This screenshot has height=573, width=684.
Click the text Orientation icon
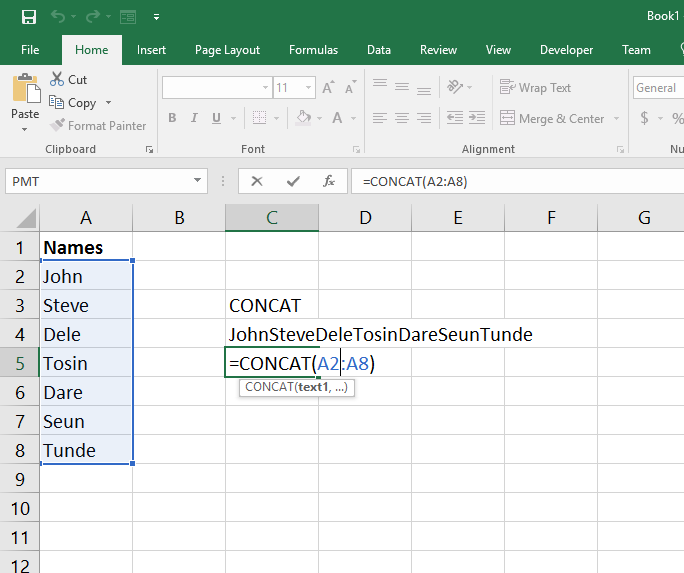(x=455, y=87)
